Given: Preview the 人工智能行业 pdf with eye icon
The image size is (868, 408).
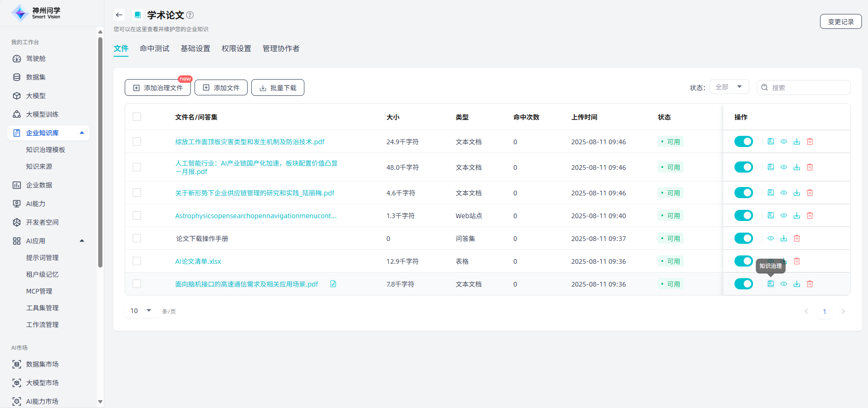Looking at the screenshot, I should 784,167.
